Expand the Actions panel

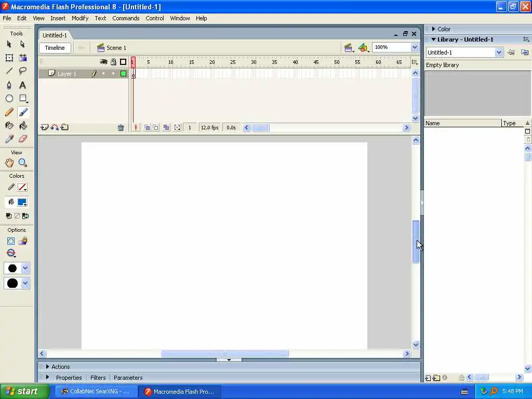47,367
